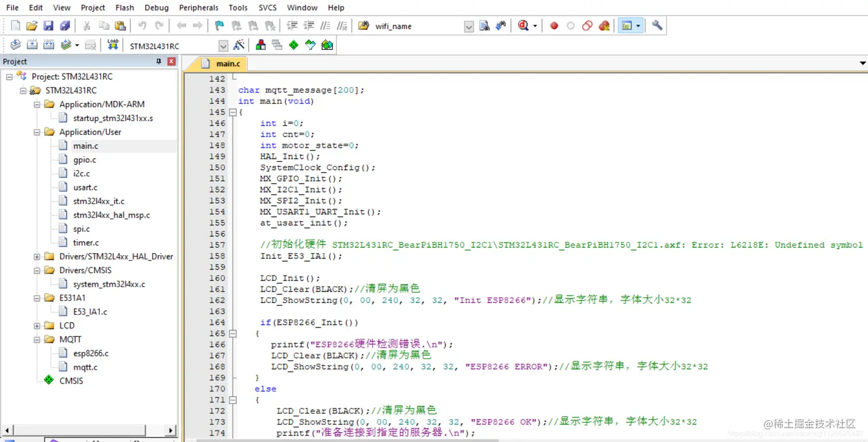Toggle the Project window view button
The image size is (868, 442).
click(x=626, y=26)
